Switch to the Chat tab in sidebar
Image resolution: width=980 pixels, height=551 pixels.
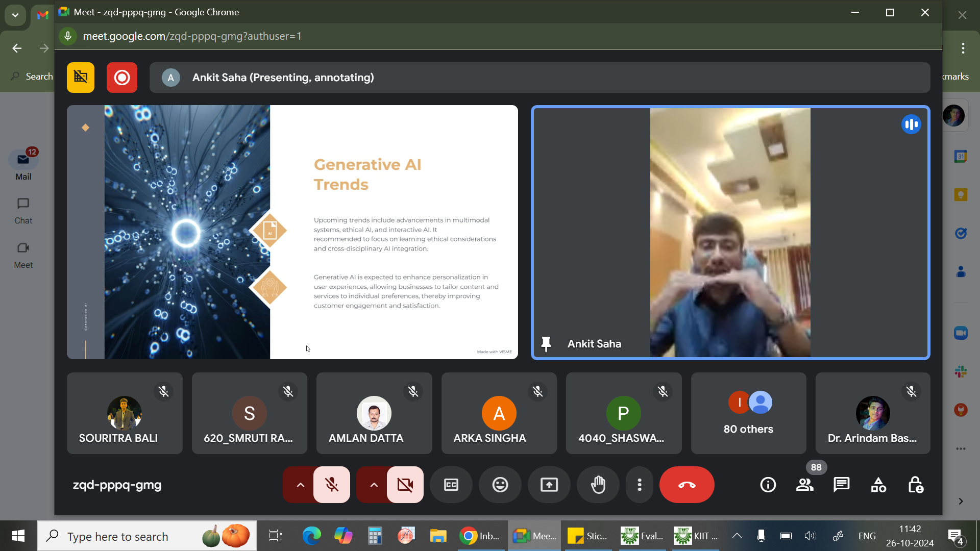point(23,211)
